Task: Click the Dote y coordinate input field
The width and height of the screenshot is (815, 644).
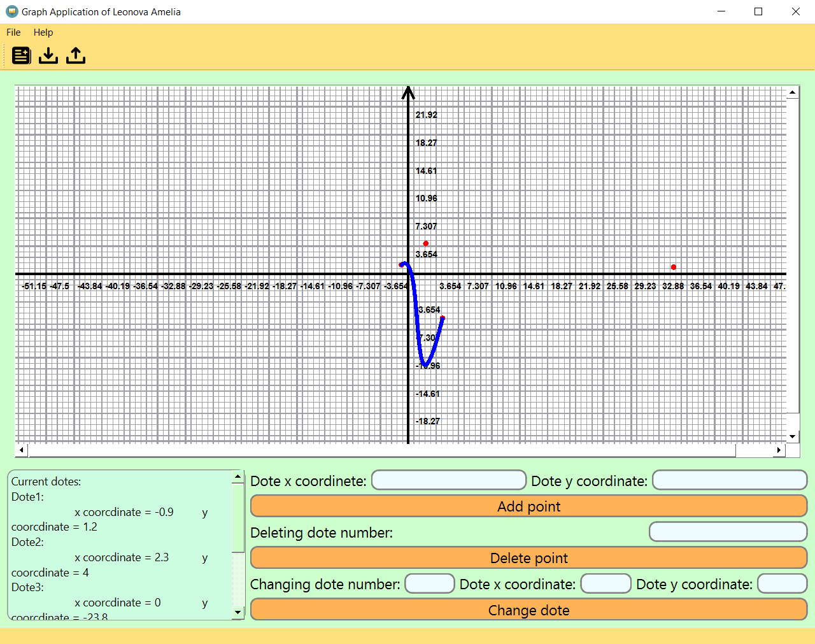Action: [x=730, y=480]
